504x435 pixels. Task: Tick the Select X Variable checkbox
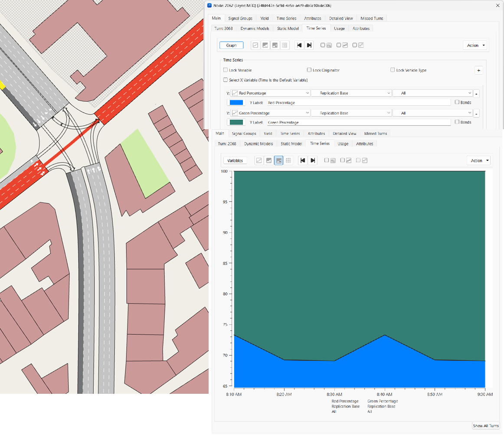(226, 80)
